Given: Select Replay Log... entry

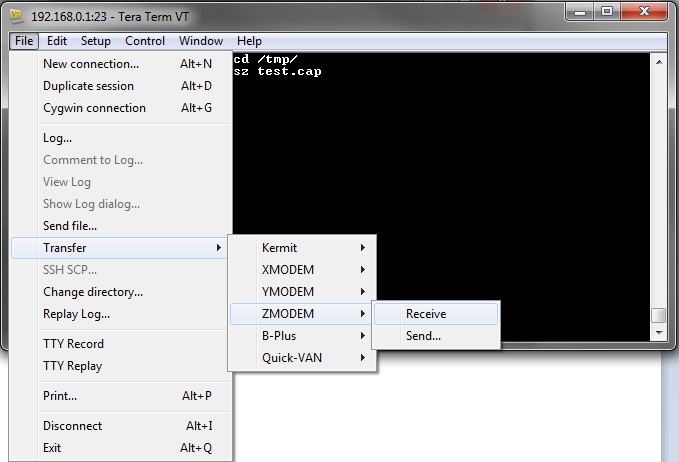Looking at the screenshot, I should (x=120, y=314).
